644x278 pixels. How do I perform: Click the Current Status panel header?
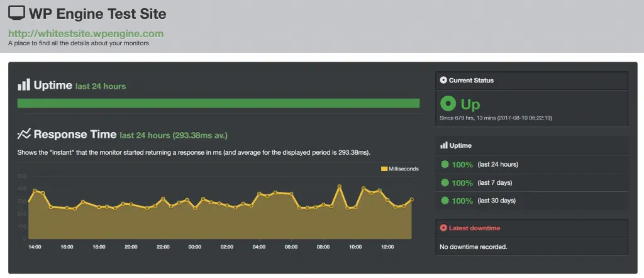(532, 81)
